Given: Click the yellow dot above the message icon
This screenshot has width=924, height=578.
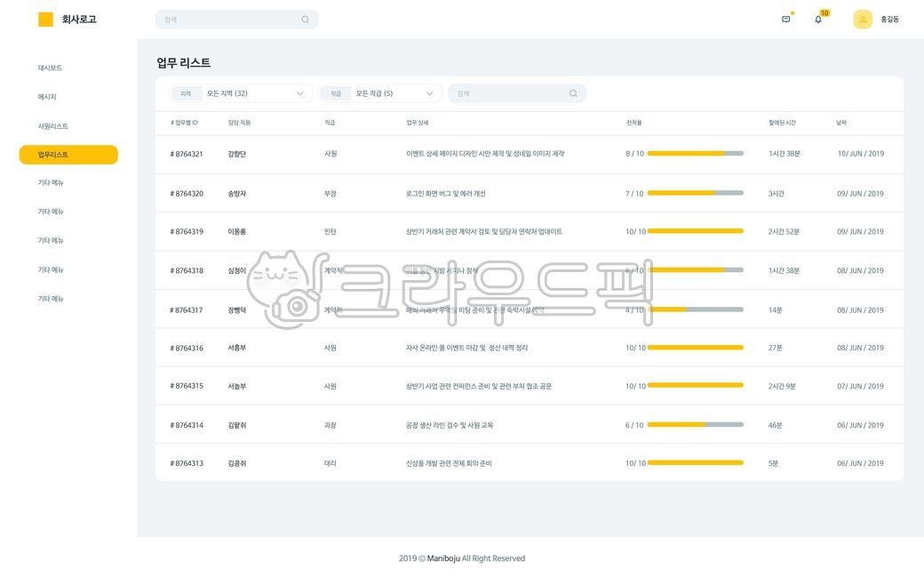Looking at the screenshot, I should point(792,12).
